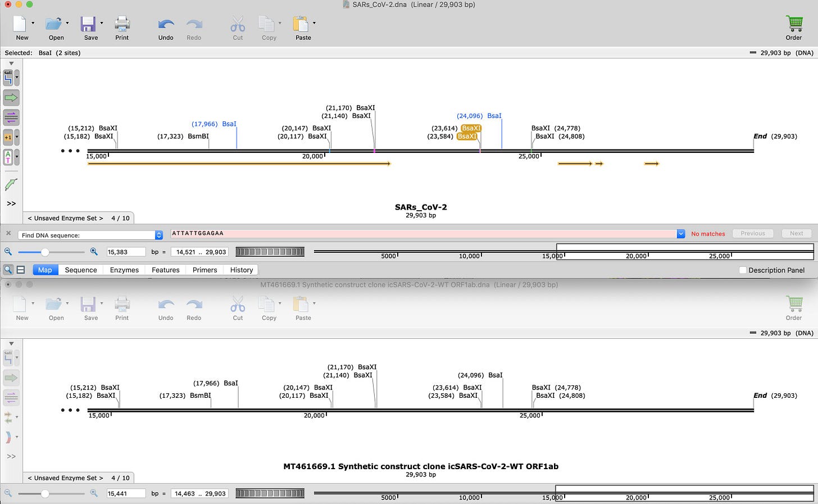Click long yellow feature arrow in top map
The width and height of the screenshot is (818, 504).
(239, 164)
